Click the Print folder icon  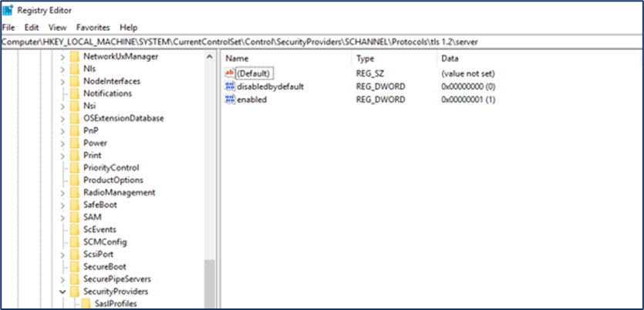74,155
